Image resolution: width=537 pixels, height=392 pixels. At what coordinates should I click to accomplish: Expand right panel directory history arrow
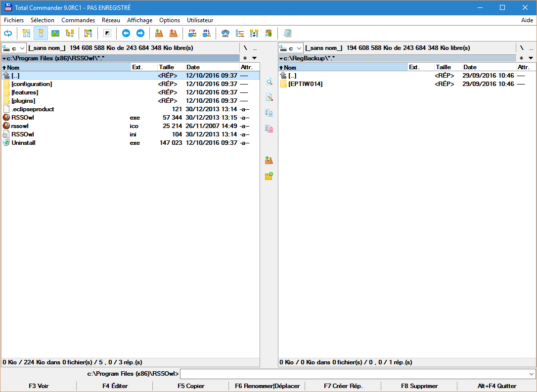pos(531,58)
